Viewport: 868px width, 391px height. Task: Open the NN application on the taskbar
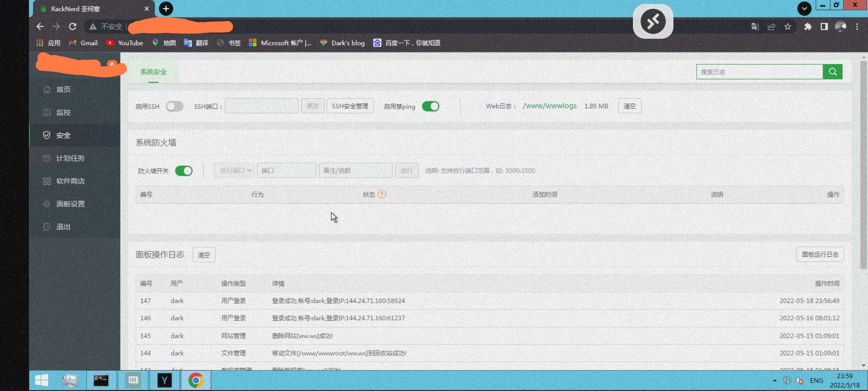[133, 381]
